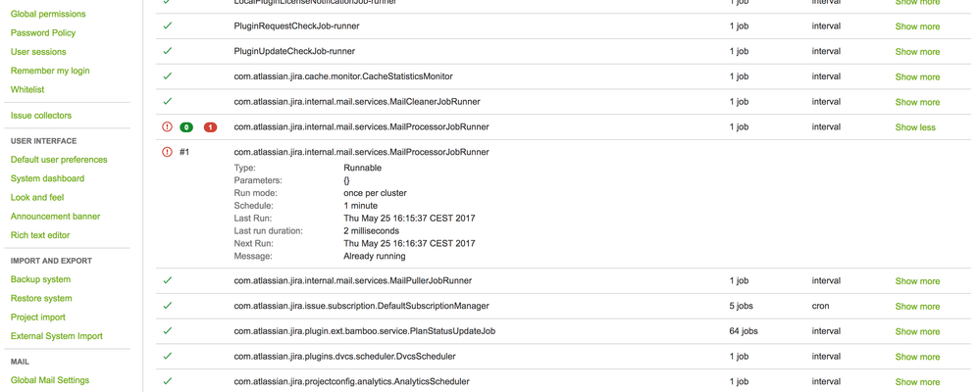The height and width of the screenshot is (392, 980).
Task: Open Restore system
Action: 41,298
